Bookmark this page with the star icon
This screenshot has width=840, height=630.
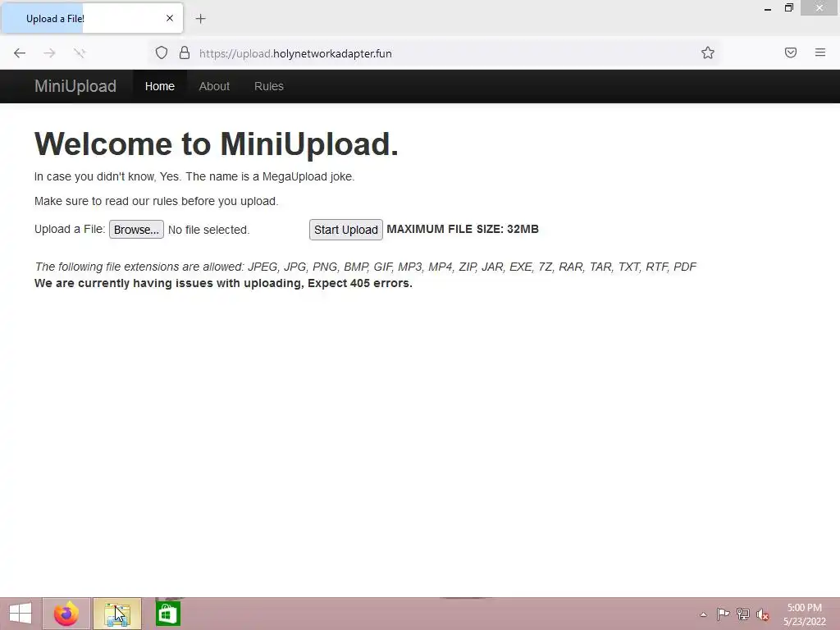[x=708, y=52]
